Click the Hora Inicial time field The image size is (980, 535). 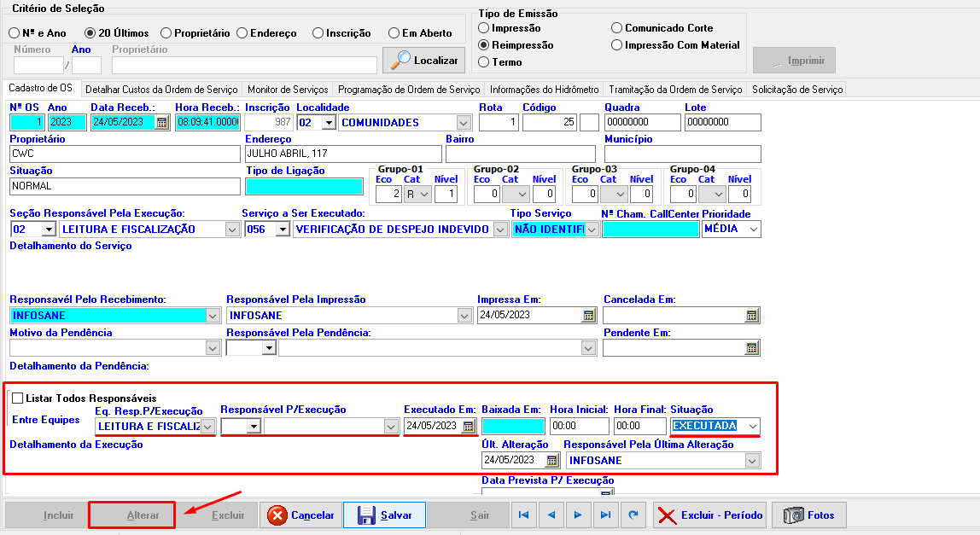coord(579,426)
